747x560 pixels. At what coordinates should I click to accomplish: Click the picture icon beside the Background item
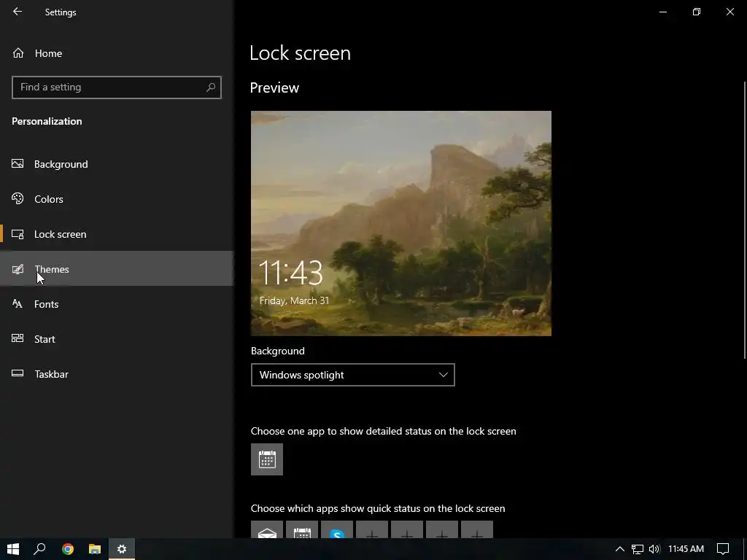click(x=18, y=164)
